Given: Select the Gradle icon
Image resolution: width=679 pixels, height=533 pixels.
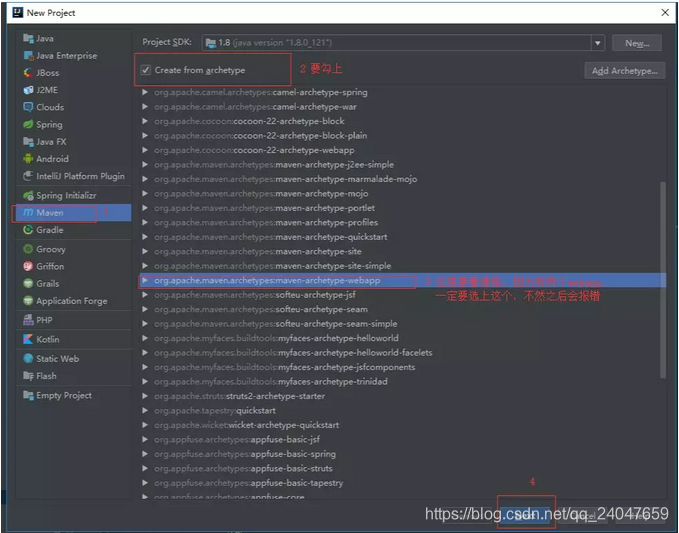Looking at the screenshot, I should (x=28, y=230).
